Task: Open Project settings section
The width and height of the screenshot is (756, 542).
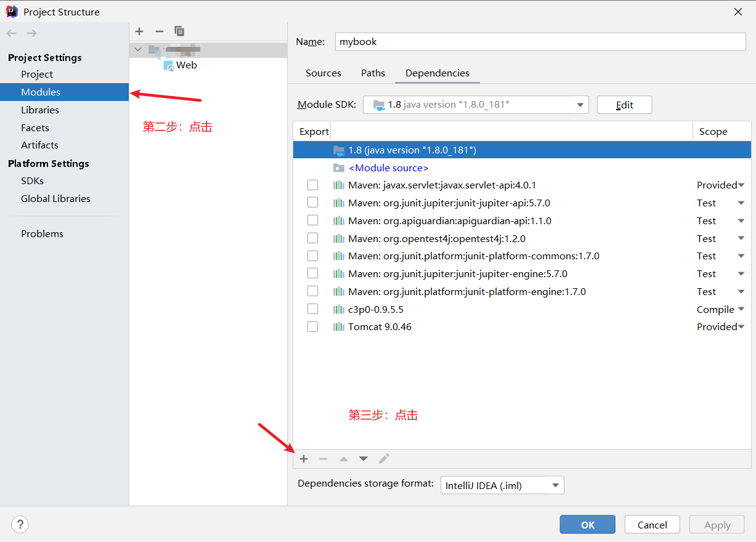Action: 37,74
